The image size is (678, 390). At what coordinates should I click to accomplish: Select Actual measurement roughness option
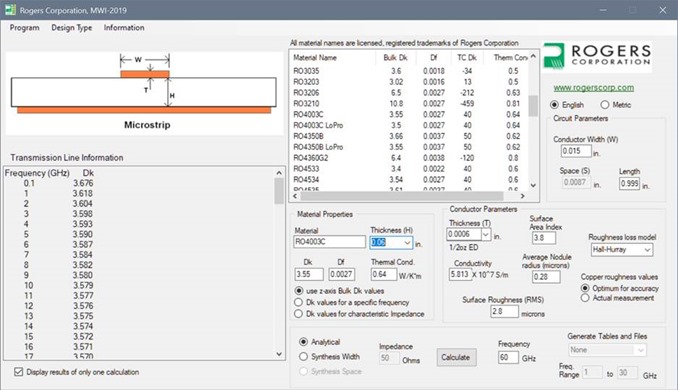[585, 298]
